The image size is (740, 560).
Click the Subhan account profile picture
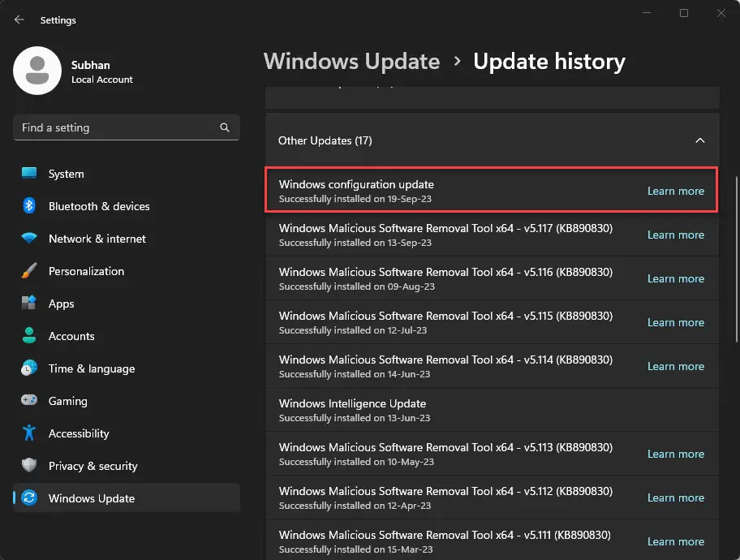(x=37, y=71)
